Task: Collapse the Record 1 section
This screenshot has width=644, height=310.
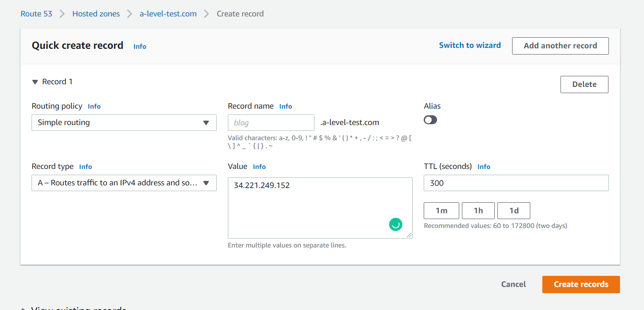Action: pyautogui.click(x=35, y=82)
